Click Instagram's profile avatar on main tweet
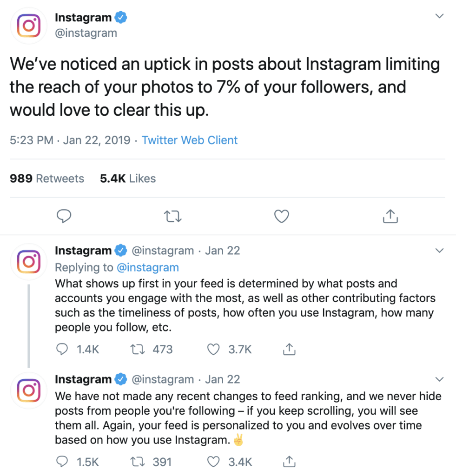Viewport: 456px width, 476px height. (29, 26)
